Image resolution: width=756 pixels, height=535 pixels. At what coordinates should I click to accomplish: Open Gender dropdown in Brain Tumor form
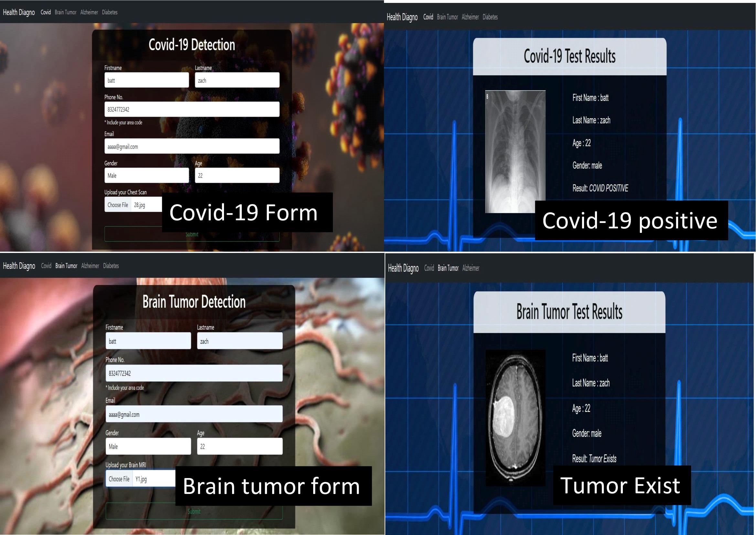coord(148,446)
